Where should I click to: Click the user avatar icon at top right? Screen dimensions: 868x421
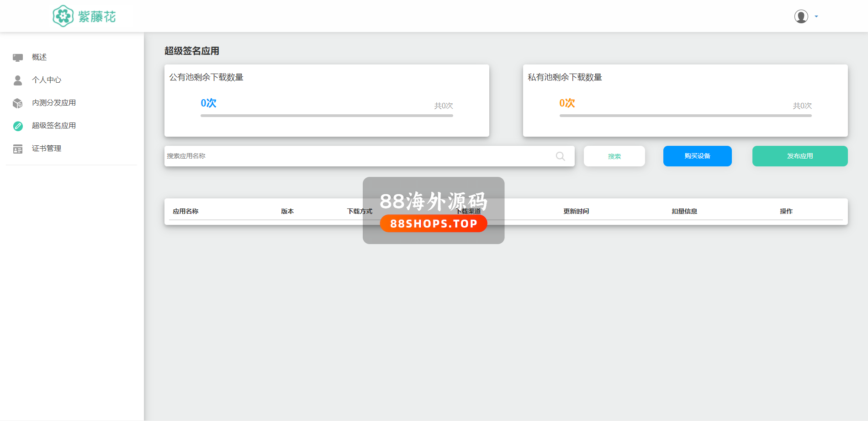pyautogui.click(x=801, y=16)
